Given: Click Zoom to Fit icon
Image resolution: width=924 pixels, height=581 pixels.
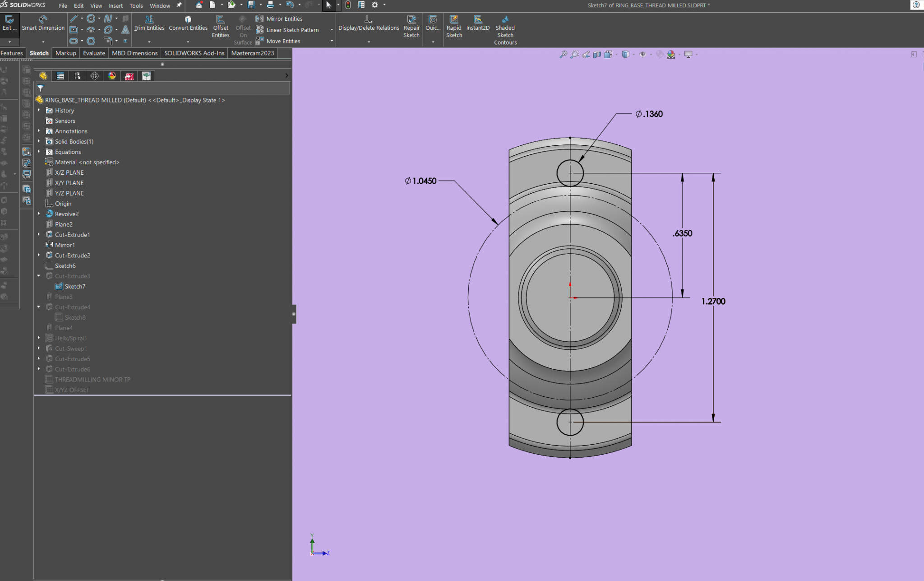Looking at the screenshot, I should [x=563, y=55].
